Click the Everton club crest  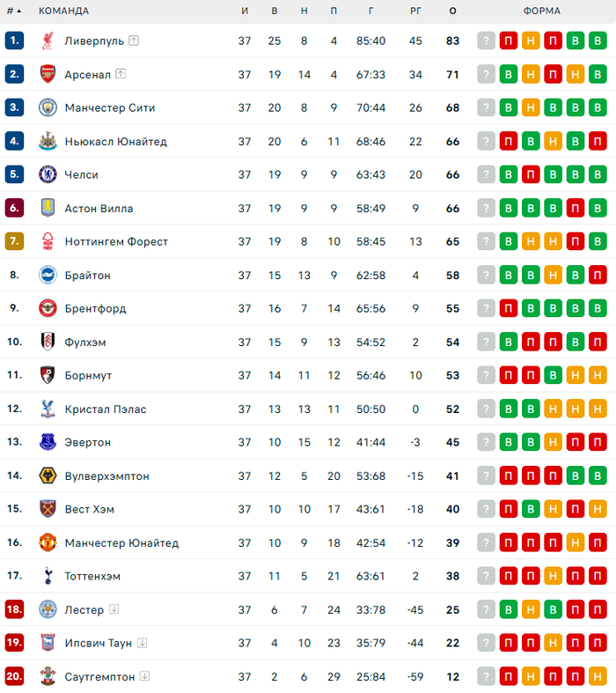point(48,442)
